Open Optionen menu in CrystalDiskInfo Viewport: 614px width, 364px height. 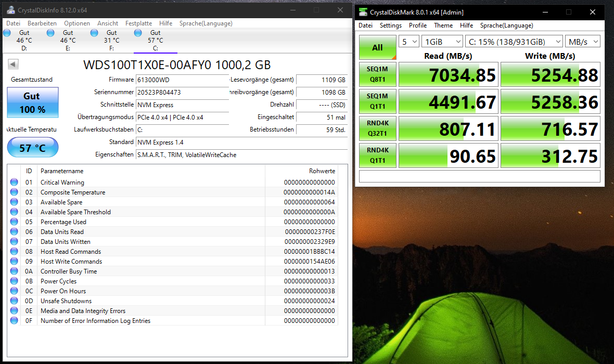pos(77,23)
